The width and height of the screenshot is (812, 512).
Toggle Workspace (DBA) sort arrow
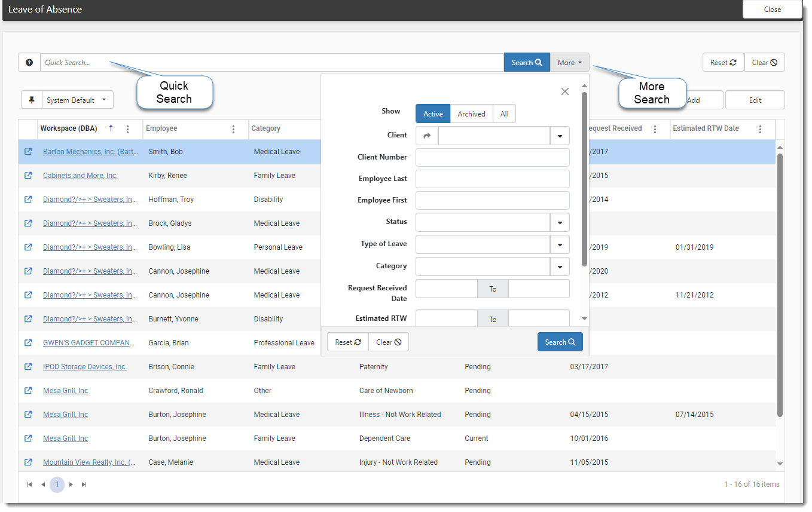pos(111,128)
